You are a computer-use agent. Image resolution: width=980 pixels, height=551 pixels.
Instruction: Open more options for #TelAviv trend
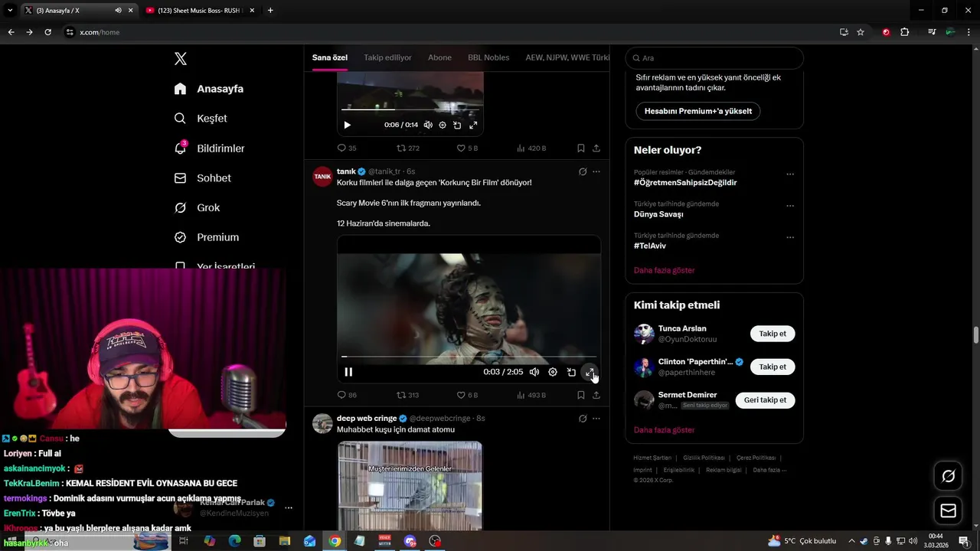point(790,237)
